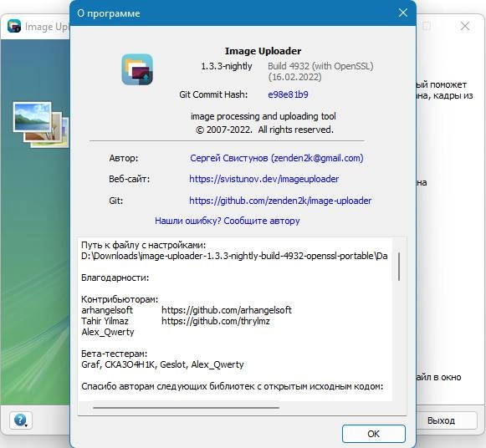Screen dimensions: 486x448
Task: Click the 'Благодарности:' line in credits
Action: [x=115, y=277]
